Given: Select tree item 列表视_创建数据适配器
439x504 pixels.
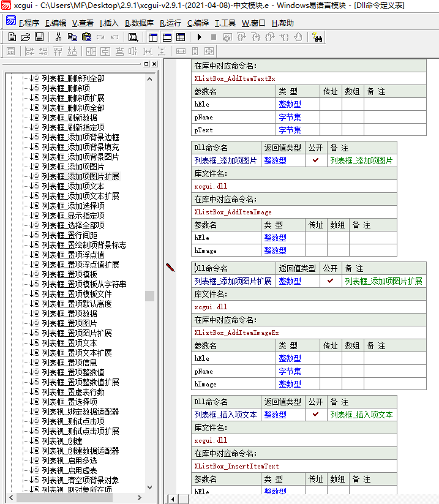Looking at the screenshot, I should (81, 451).
